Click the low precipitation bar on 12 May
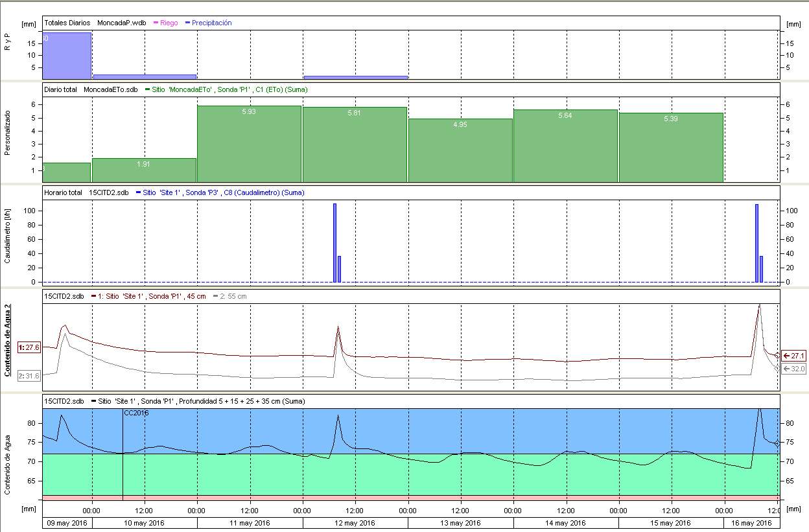 point(356,77)
